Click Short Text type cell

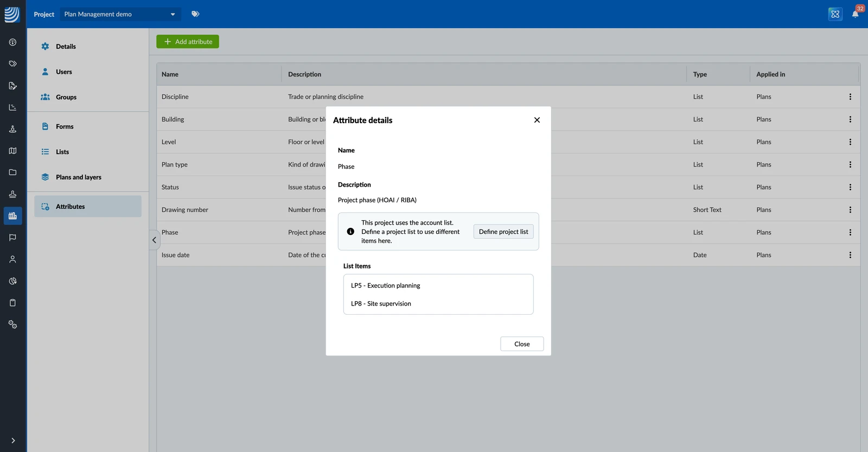[707, 209]
